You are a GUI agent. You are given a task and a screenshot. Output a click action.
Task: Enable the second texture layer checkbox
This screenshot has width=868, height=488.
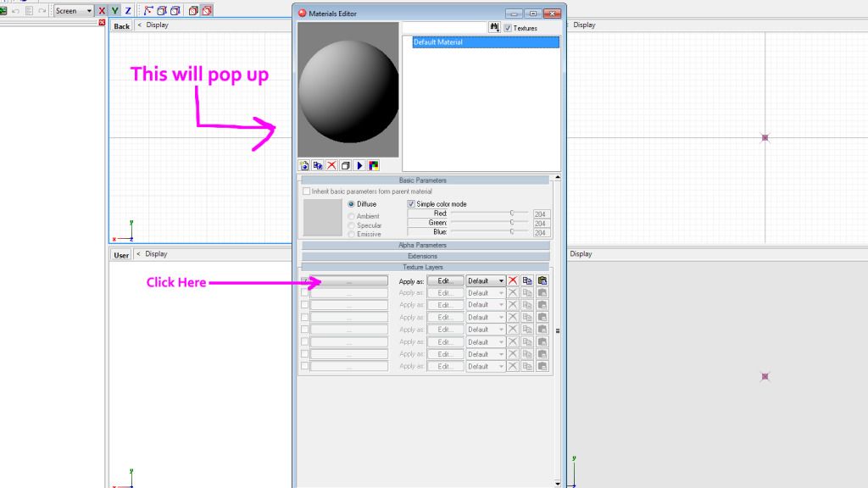pos(304,292)
